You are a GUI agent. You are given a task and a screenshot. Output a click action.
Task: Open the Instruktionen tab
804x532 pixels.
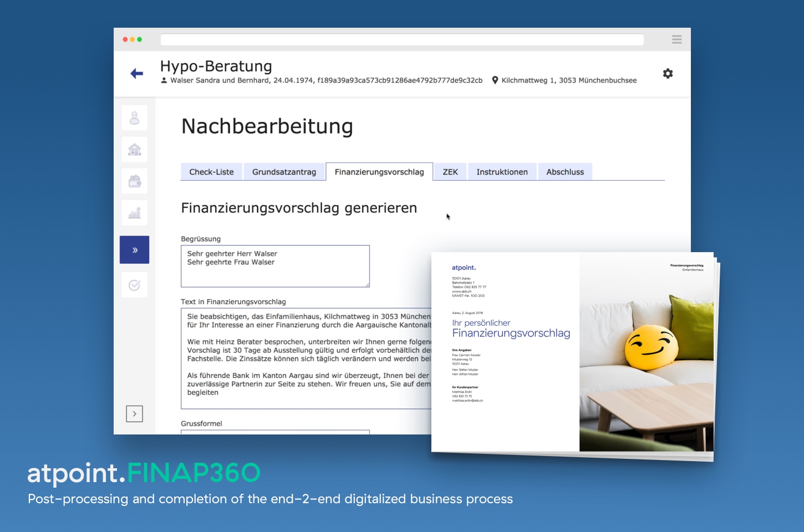[502, 172]
